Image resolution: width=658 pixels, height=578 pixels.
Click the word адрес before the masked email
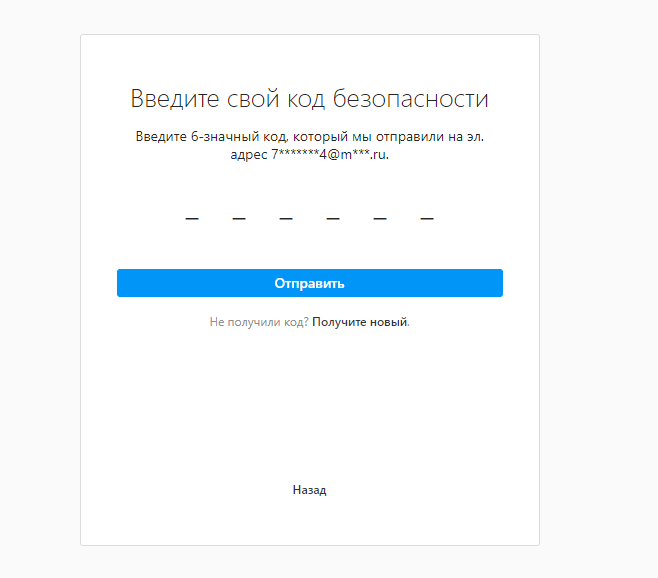pos(249,155)
